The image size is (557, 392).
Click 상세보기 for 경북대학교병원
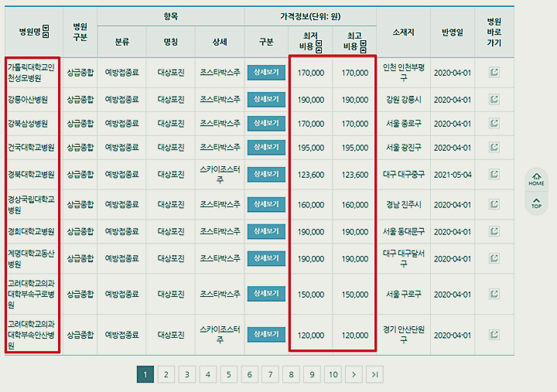pos(266,174)
